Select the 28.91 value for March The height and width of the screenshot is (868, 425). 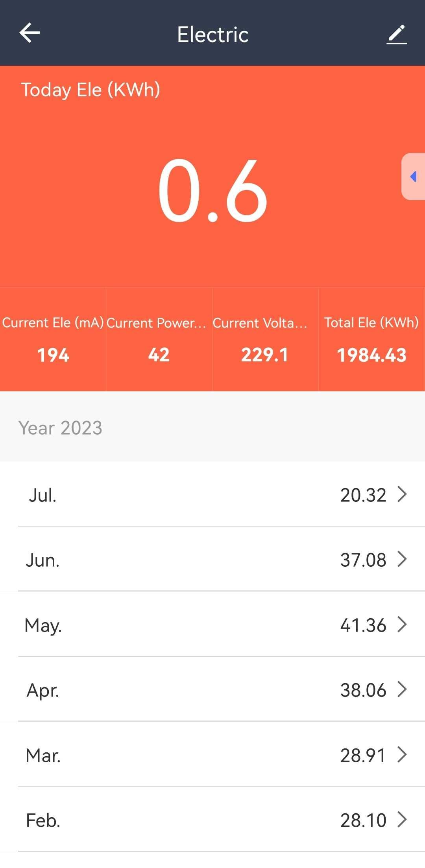click(x=363, y=755)
